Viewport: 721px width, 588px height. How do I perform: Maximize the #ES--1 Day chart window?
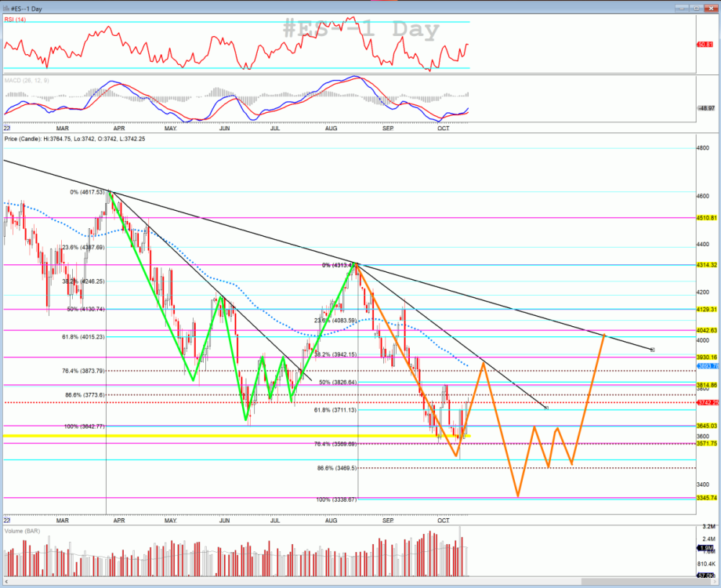coord(694,7)
